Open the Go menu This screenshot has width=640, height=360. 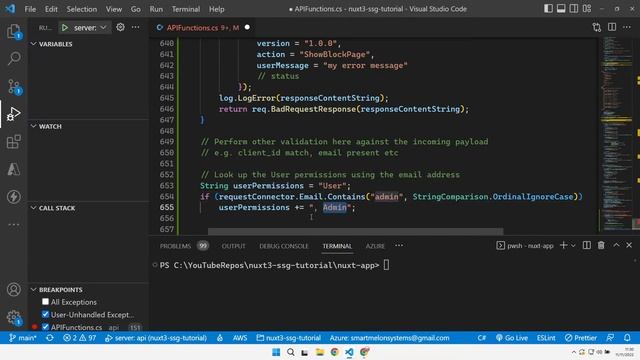tap(136, 9)
